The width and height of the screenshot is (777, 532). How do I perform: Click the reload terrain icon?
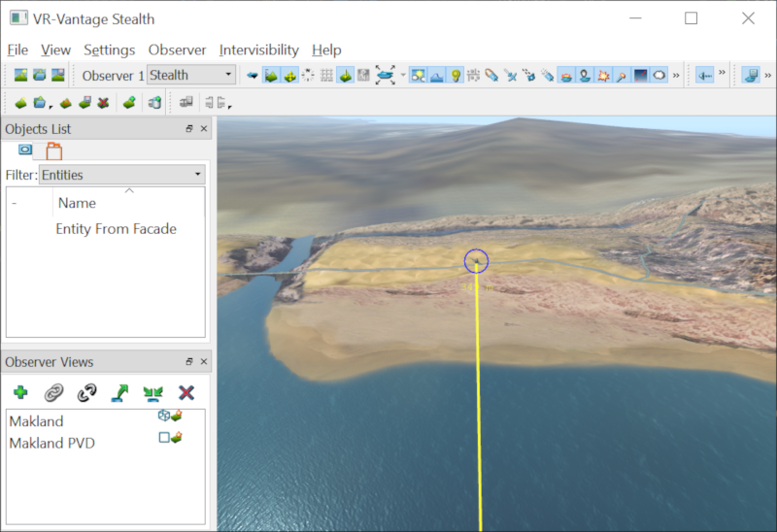tap(65, 103)
